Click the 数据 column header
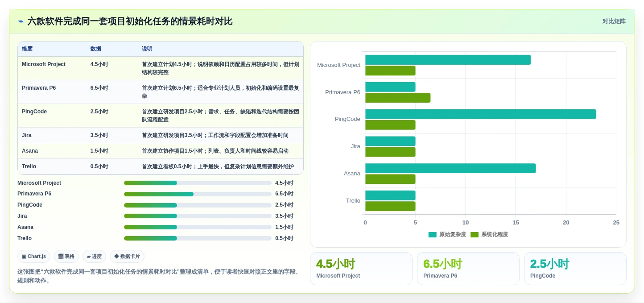 point(95,49)
